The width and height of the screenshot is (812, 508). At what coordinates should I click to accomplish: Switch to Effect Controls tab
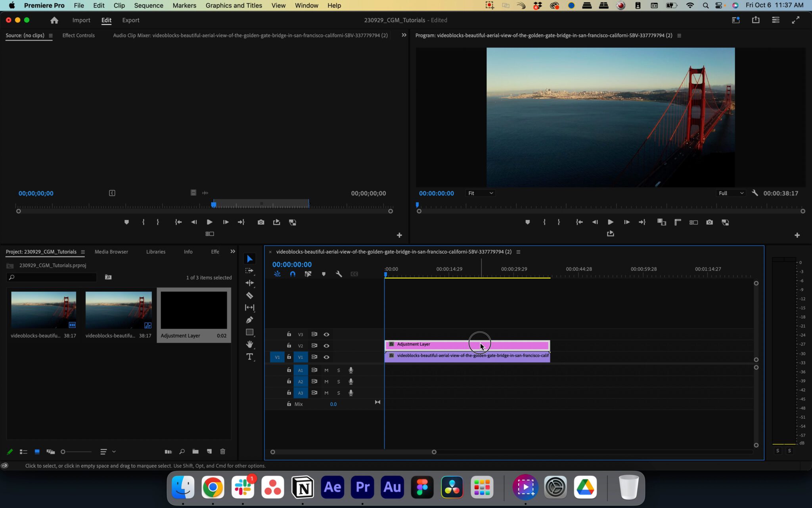pyautogui.click(x=79, y=35)
